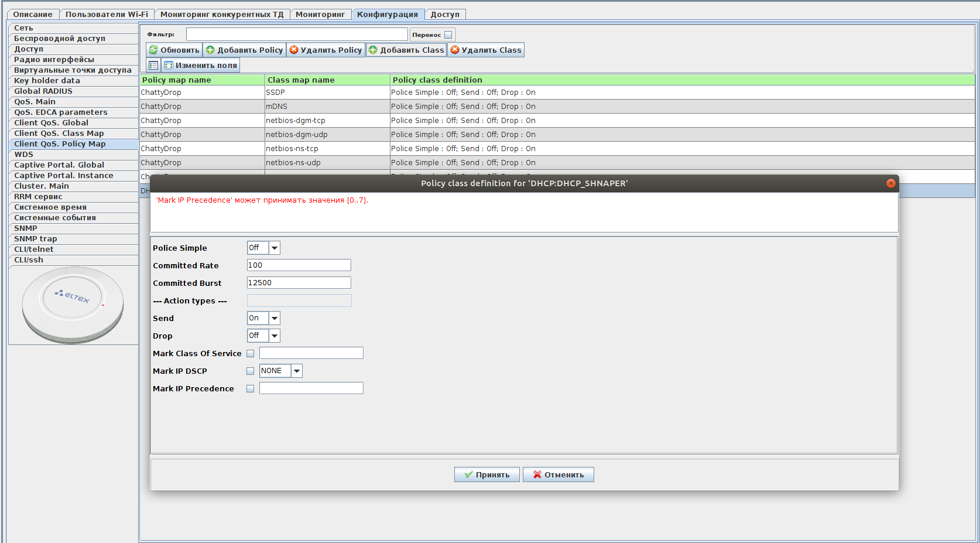Click the green refresh icon on Обновить
Image resolution: width=980 pixels, height=543 pixels.
click(153, 50)
